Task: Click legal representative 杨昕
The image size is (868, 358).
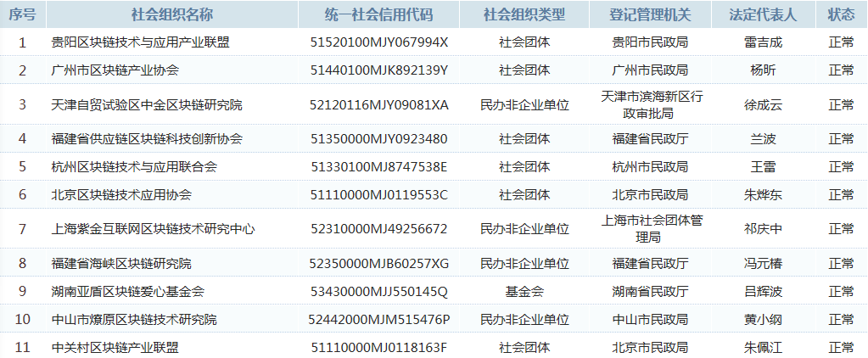Action: 764,70
